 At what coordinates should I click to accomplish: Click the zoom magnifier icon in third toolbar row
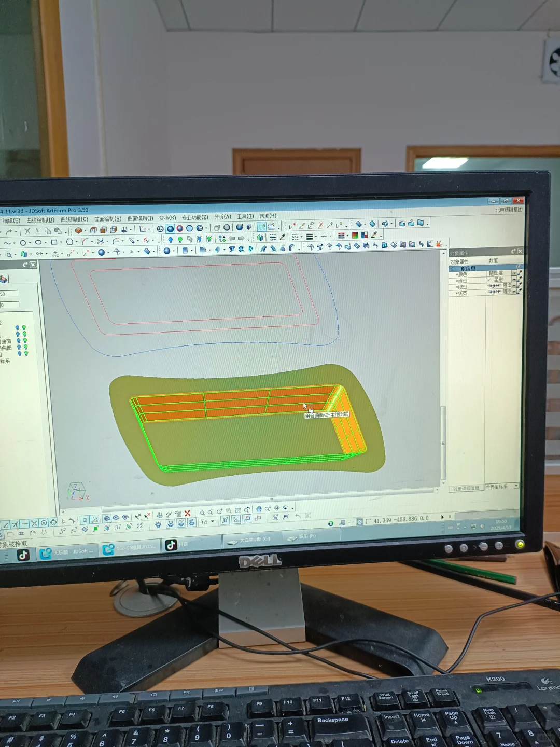coord(8,254)
